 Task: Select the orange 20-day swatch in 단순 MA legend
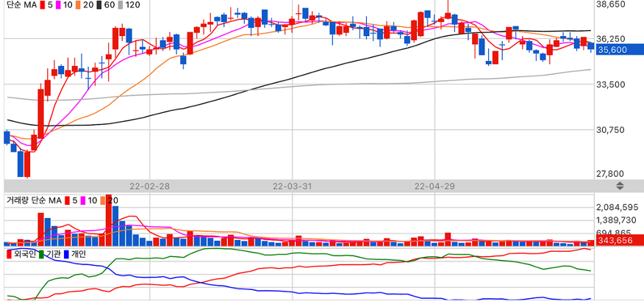pos(78,5)
